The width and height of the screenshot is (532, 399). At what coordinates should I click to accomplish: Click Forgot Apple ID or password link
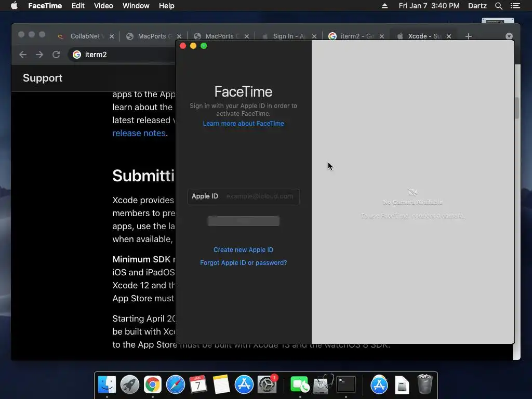pyautogui.click(x=243, y=262)
